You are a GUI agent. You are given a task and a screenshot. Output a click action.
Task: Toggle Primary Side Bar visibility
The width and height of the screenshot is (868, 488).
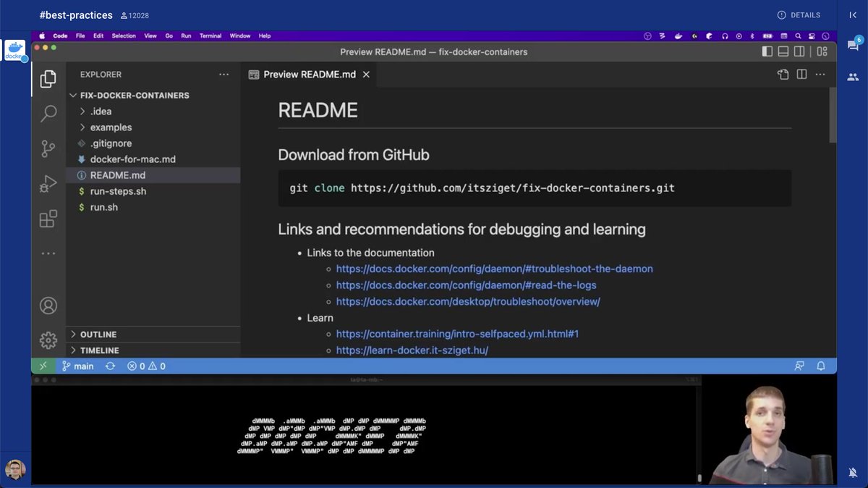coord(767,51)
